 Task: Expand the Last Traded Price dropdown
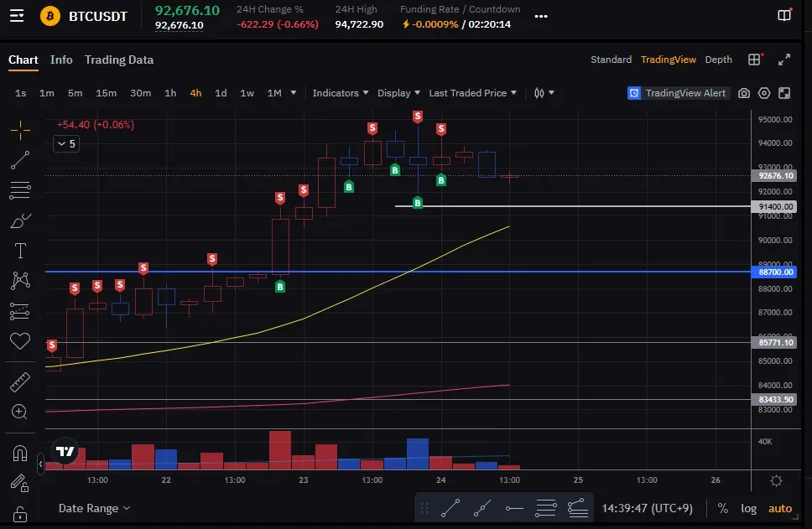pyautogui.click(x=472, y=93)
